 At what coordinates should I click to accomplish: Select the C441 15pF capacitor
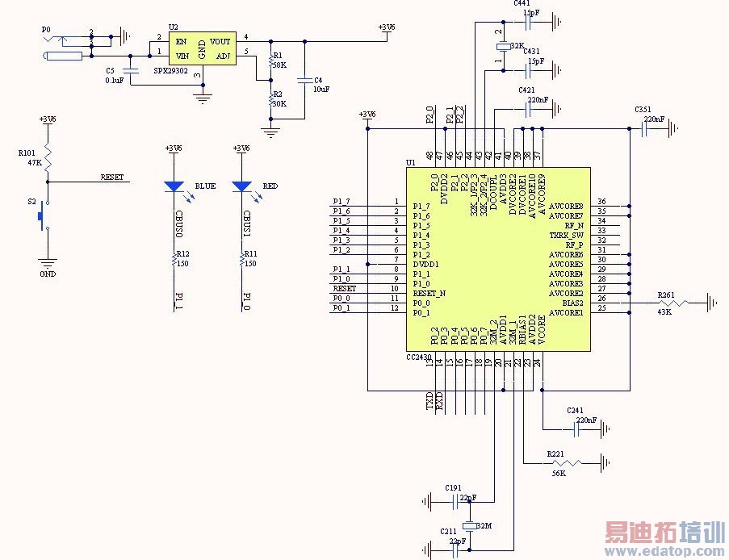pyautogui.click(x=528, y=21)
